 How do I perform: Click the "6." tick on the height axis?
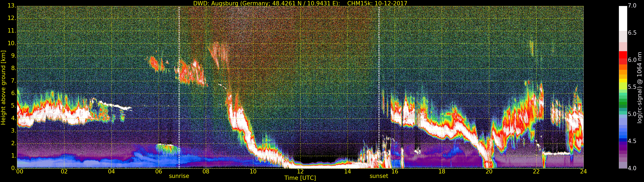point(14,93)
